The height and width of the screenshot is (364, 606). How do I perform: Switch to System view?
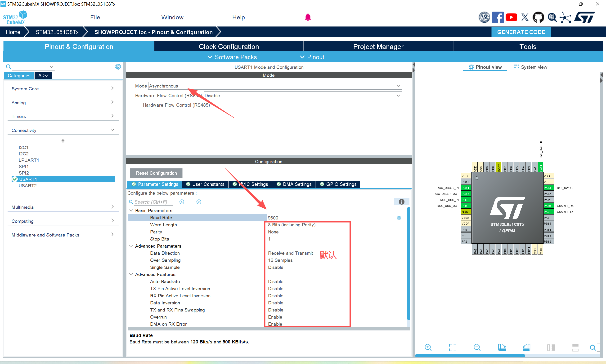[531, 67]
